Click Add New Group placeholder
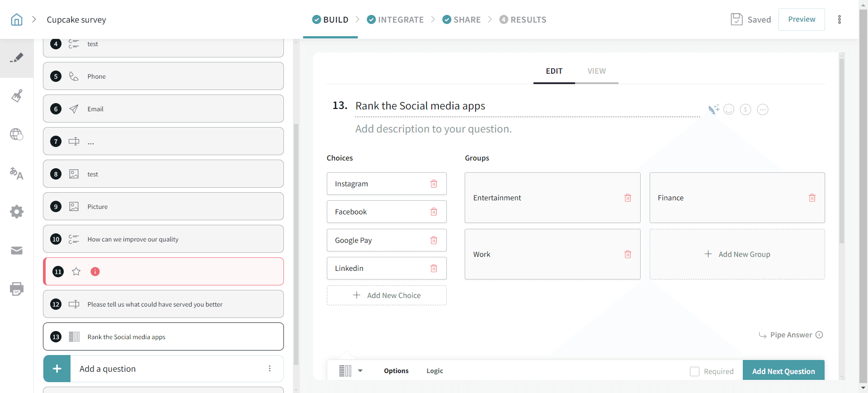Screen dimensions: 868x393 pos(737,254)
